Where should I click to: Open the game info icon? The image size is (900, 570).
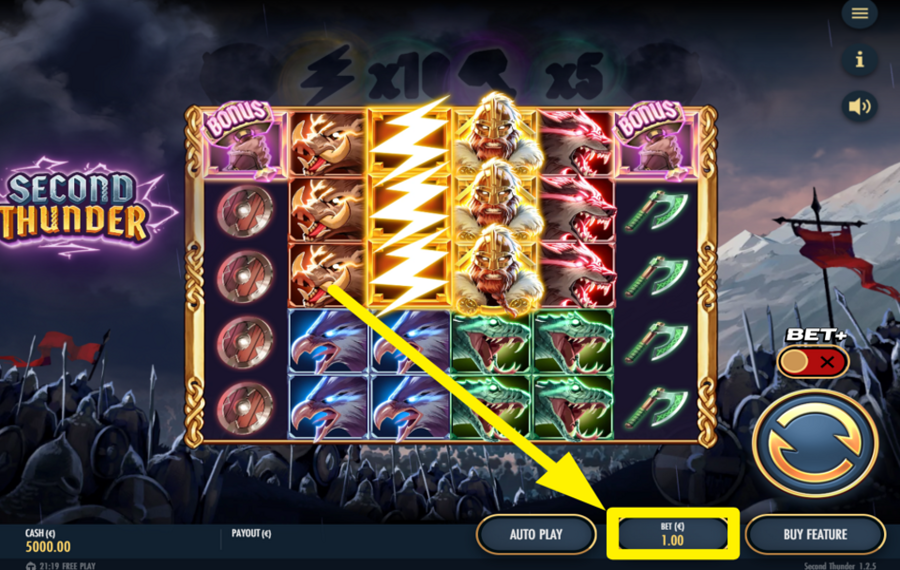coord(859,59)
